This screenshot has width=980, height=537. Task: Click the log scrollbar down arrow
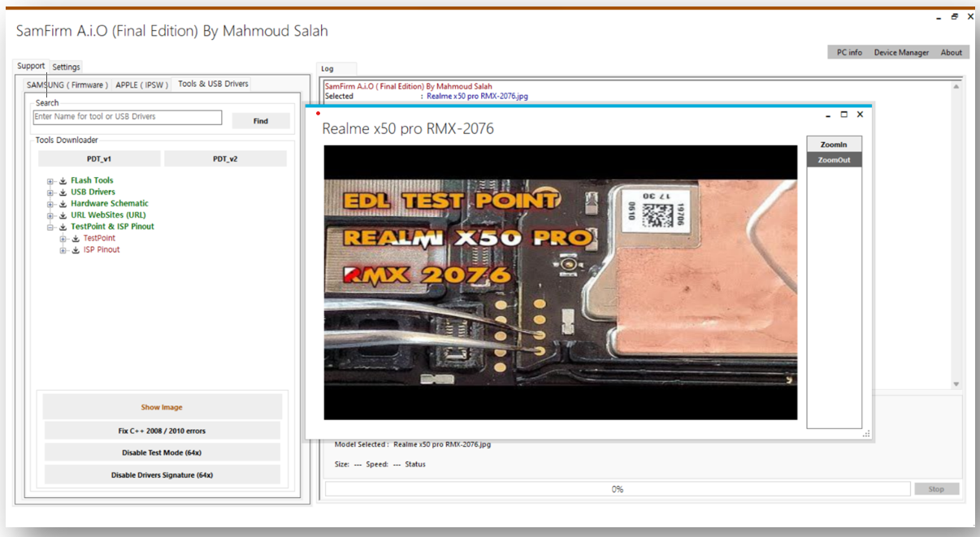pyautogui.click(x=956, y=384)
